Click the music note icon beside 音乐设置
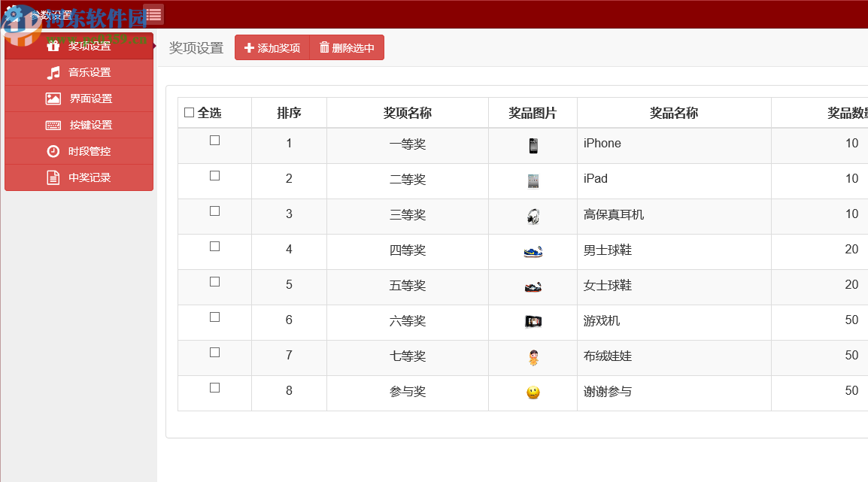 tap(52, 72)
